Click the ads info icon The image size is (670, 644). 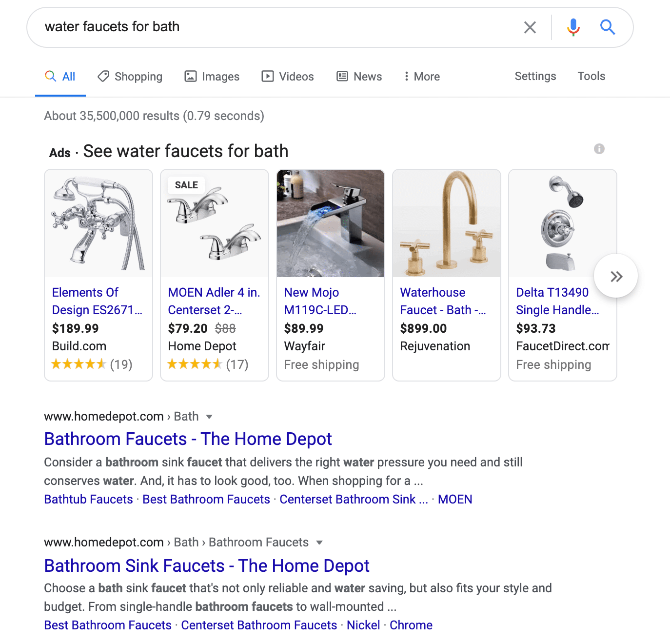pyautogui.click(x=599, y=149)
